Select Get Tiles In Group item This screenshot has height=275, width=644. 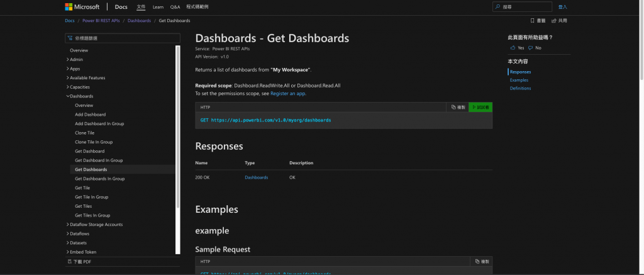pos(92,215)
